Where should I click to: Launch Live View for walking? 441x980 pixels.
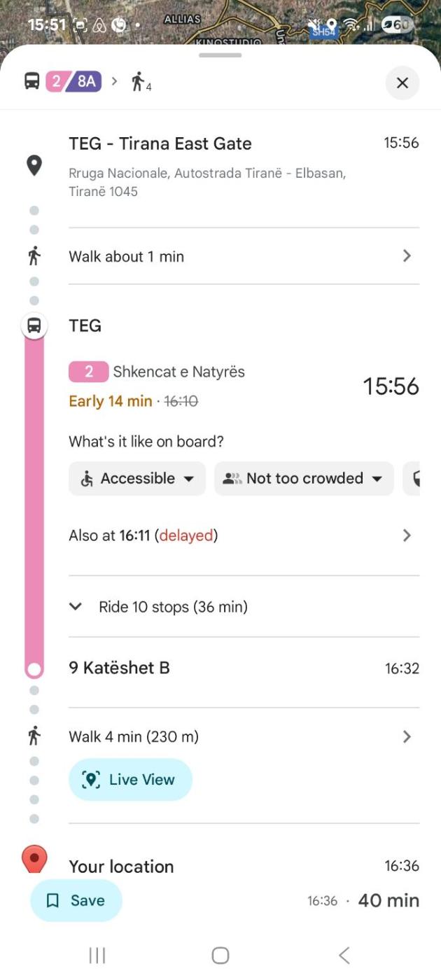[130, 780]
